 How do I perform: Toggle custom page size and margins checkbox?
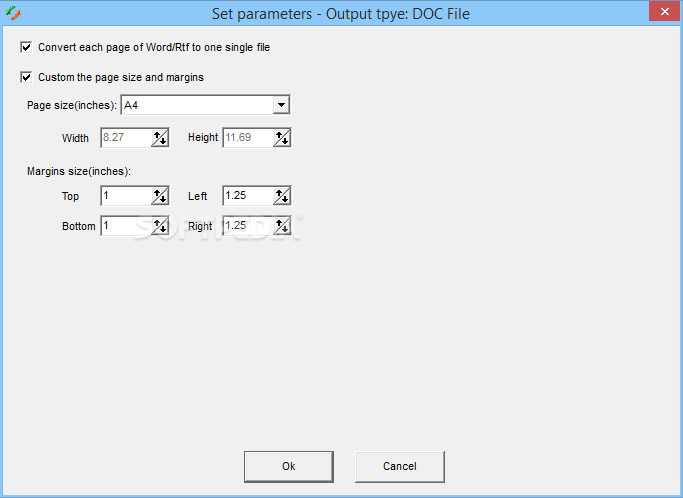tap(26, 77)
